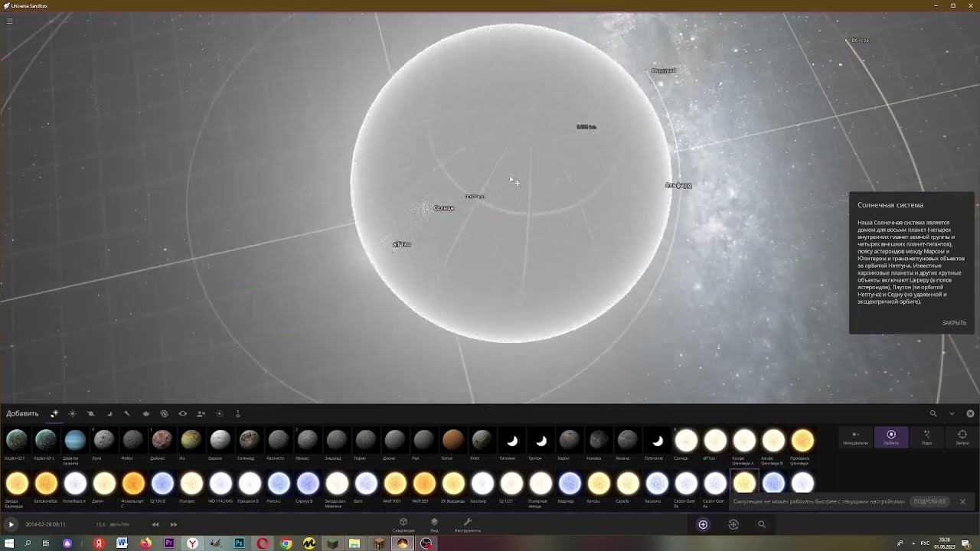980x551 pixels.
Task: Pick the Capella star thumbnail
Action: [x=628, y=483]
